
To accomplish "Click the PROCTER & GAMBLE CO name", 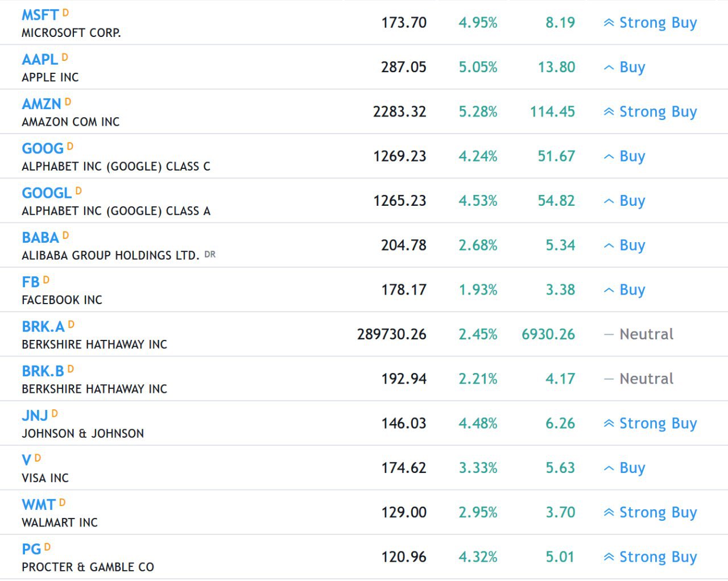I will point(88,567).
